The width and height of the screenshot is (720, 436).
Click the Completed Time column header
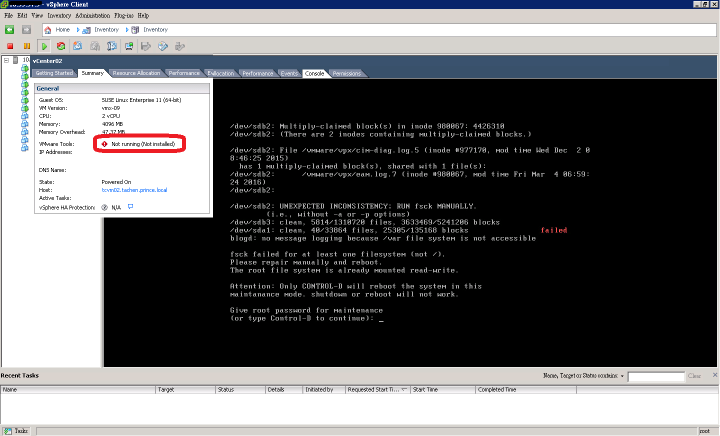(x=526, y=390)
